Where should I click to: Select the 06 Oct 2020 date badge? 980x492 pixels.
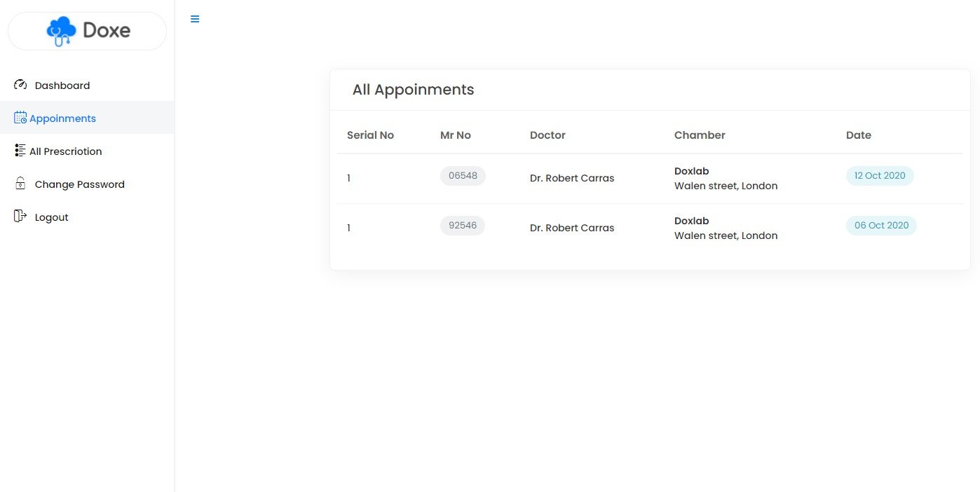[x=881, y=226]
